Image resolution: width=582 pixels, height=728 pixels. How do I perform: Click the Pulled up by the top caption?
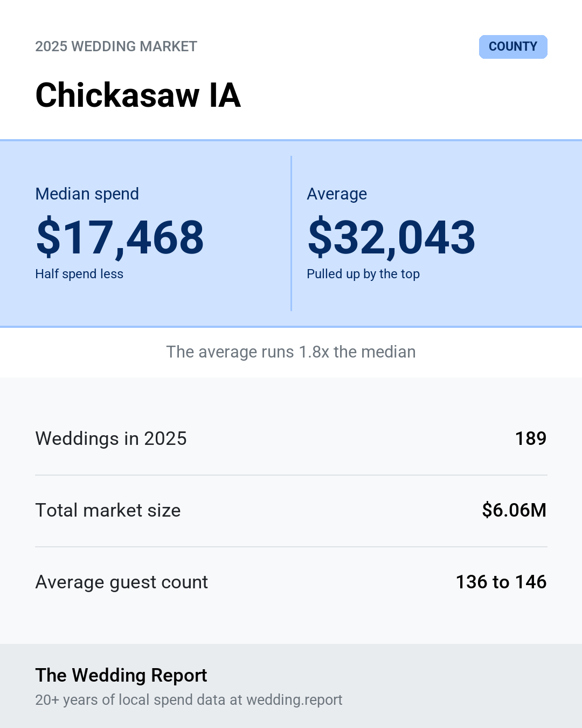363,274
